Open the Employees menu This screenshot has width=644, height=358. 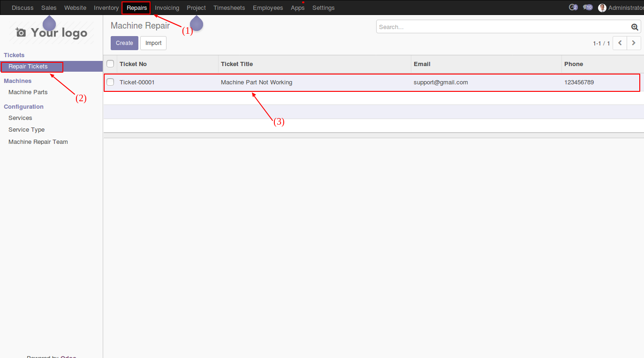click(268, 7)
